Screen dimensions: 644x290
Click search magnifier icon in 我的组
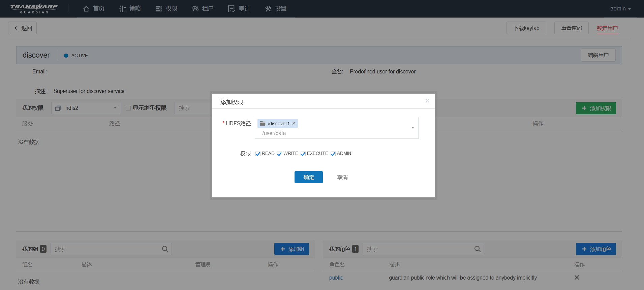pos(165,249)
